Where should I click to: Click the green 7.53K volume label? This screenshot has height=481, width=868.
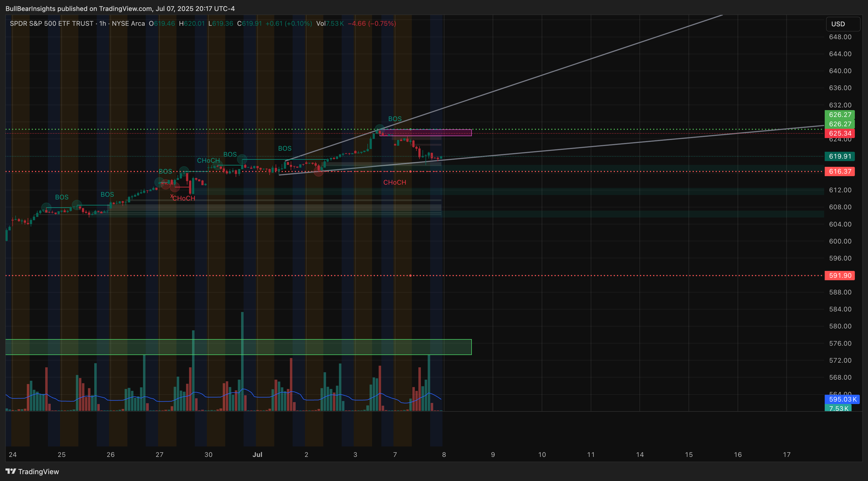pos(838,408)
